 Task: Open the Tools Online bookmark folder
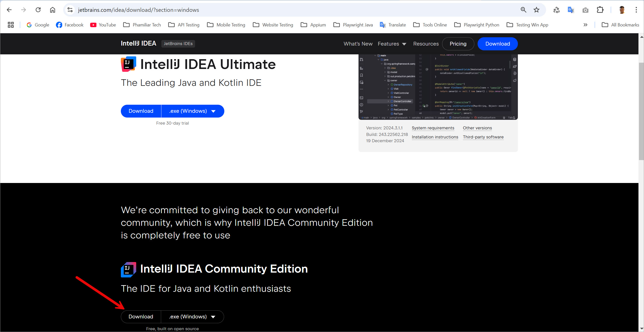click(x=430, y=25)
